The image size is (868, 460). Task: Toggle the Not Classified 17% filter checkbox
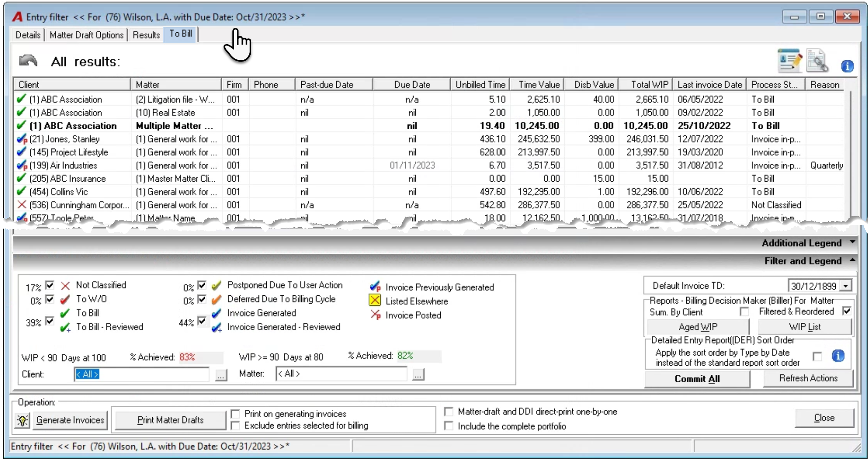click(x=50, y=286)
